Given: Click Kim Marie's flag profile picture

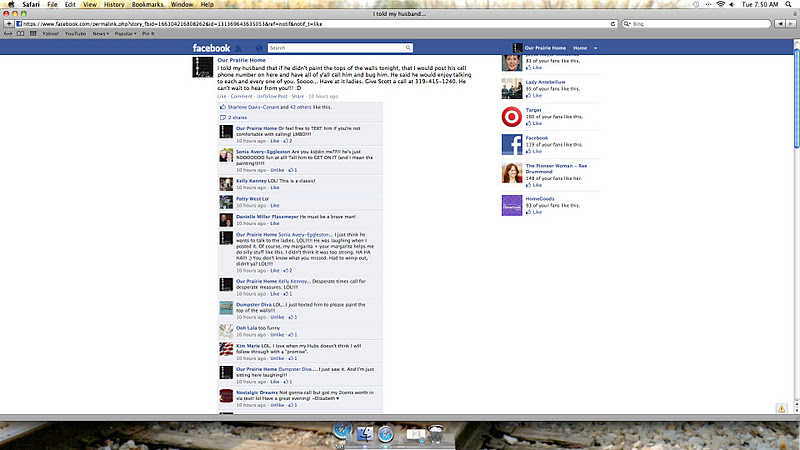Looking at the screenshot, I should [226, 349].
